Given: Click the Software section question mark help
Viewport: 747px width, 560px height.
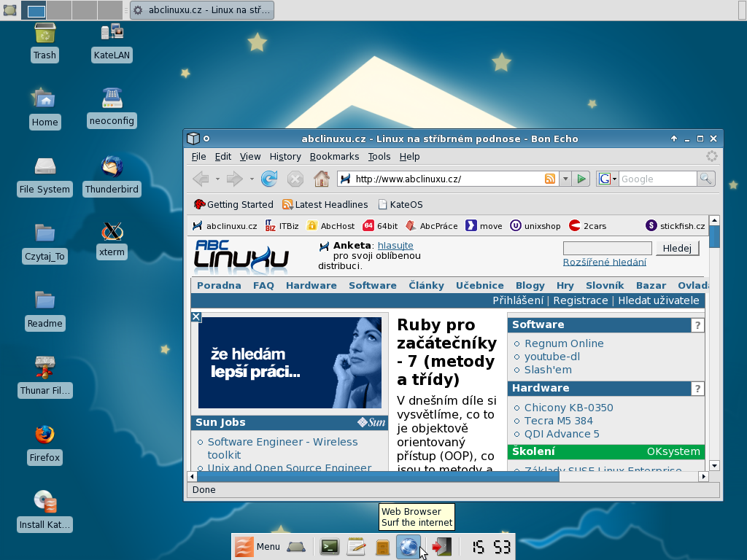Looking at the screenshot, I should 697,325.
